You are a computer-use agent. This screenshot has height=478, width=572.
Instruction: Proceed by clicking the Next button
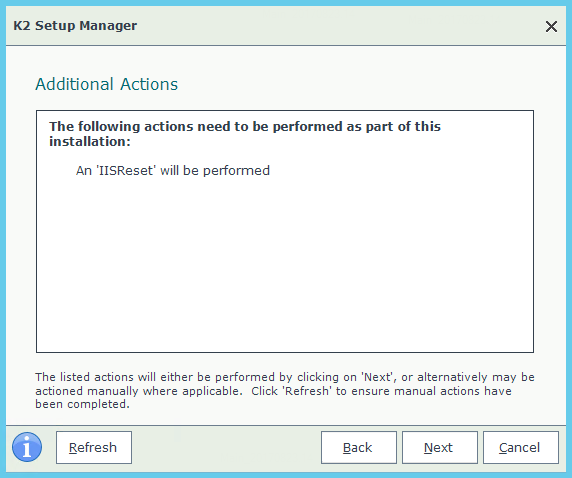[440, 447]
